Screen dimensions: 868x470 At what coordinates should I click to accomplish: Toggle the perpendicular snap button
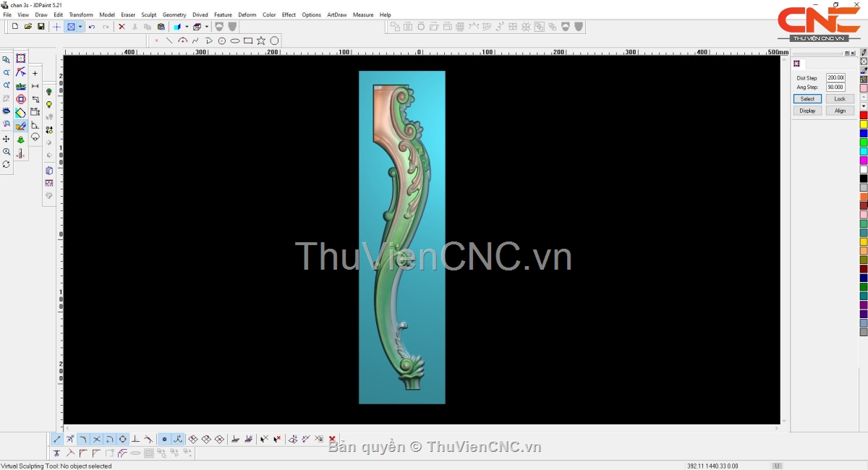pos(135,440)
